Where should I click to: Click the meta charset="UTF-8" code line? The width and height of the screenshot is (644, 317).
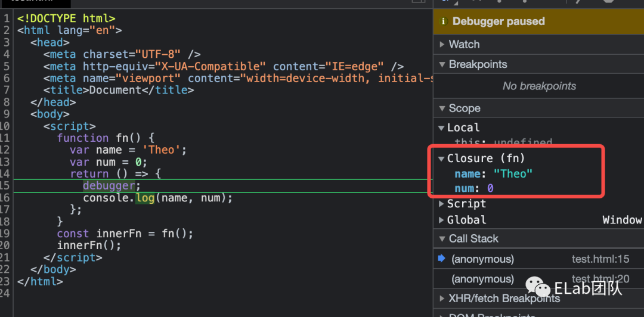tap(122, 54)
